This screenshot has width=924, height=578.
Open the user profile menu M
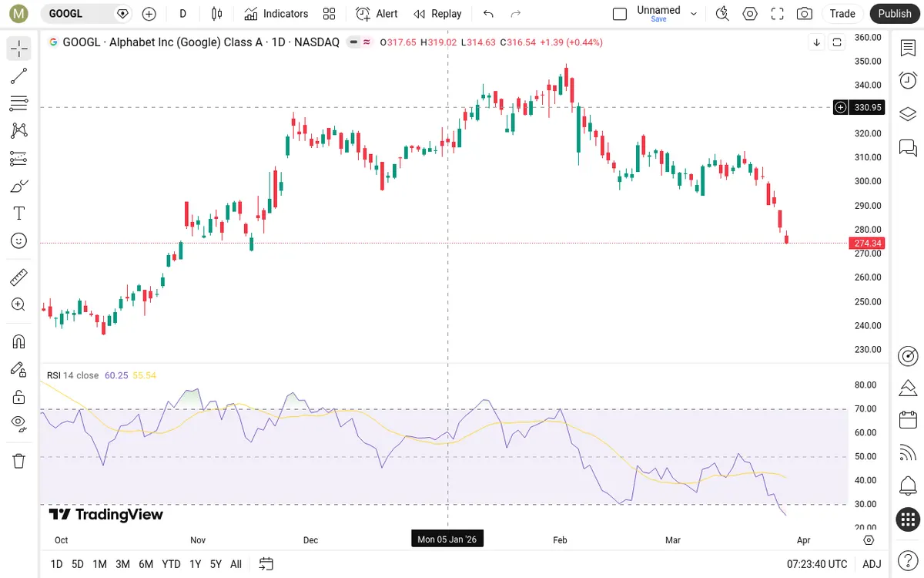click(18, 14)
